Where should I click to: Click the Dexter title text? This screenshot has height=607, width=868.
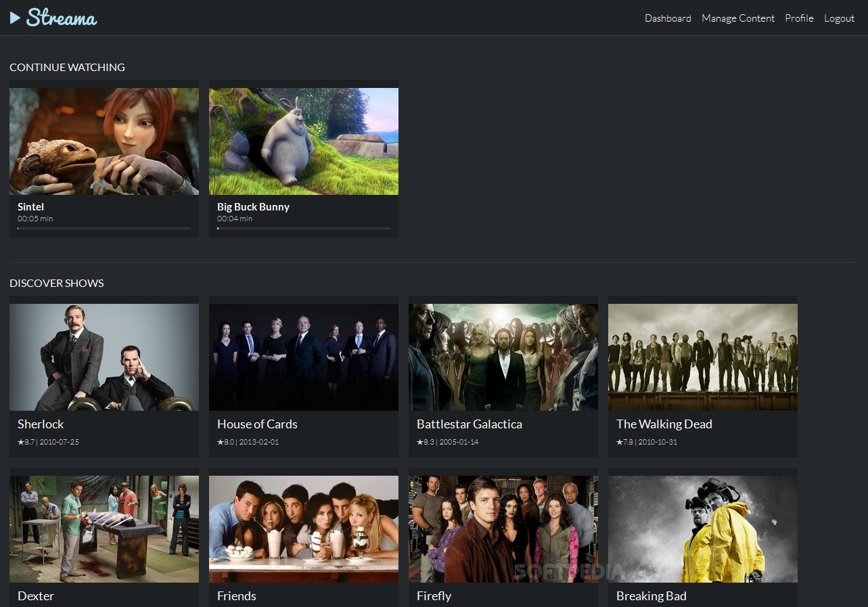click(36, 596)
